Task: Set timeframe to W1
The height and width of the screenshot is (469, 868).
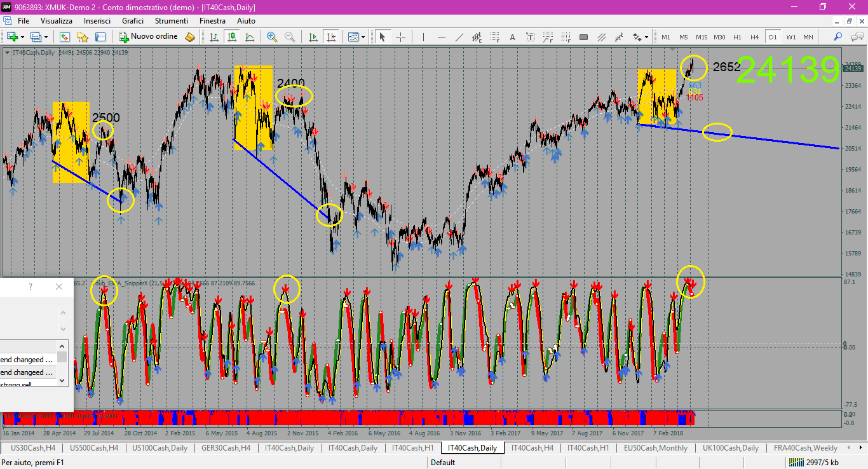Action: pyautogui.click(x=791, y=37)
